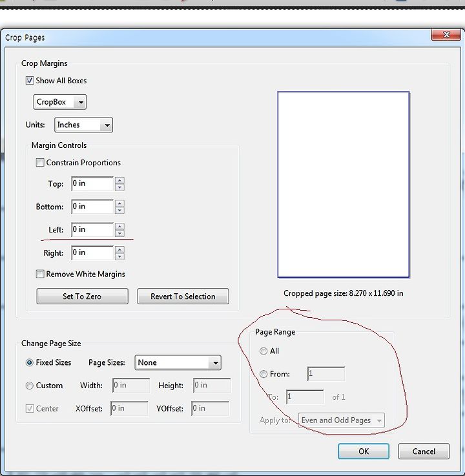This screenshot has height=476, width=465.
Task: Close the Crop Pages dialog
Action: [446, 35]
